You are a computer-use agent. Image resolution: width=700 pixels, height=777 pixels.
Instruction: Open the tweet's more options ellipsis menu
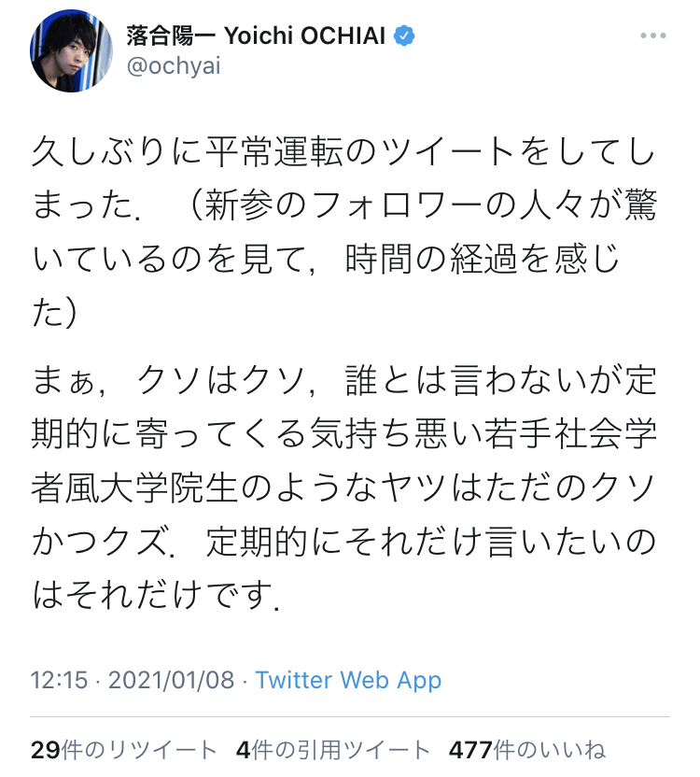pyautogui.click(x=653, y=37)
